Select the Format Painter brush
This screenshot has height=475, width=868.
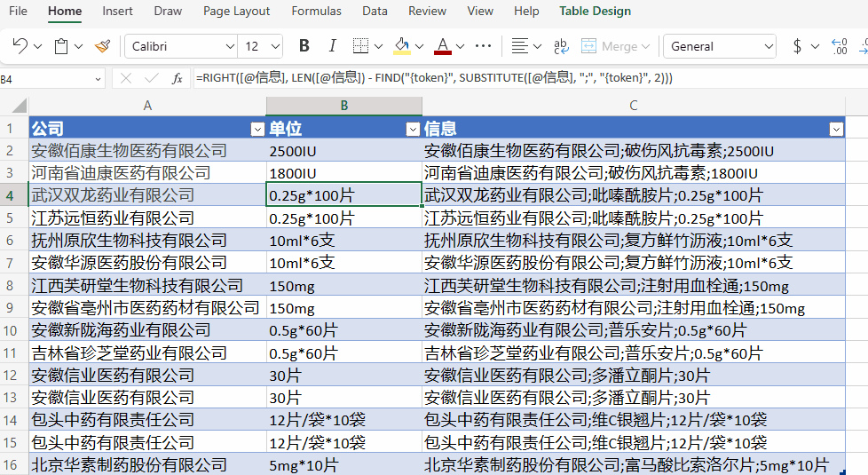point(102,46)
